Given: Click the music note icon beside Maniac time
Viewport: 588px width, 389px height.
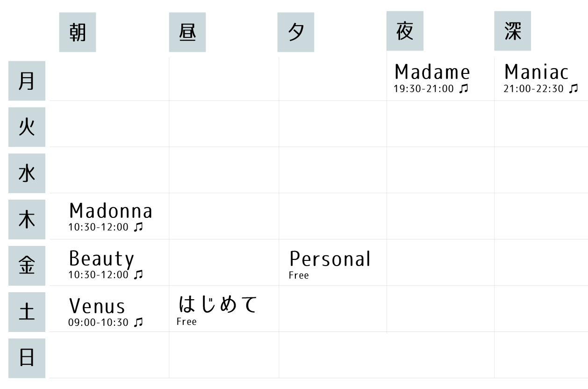Looking at the screenshot, I should tap(574, 89).
